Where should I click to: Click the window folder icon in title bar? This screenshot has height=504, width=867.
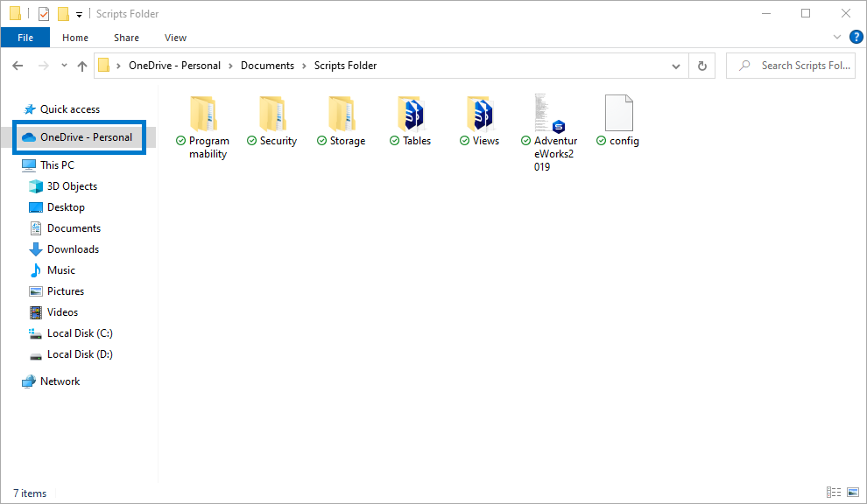click(16, 13)
